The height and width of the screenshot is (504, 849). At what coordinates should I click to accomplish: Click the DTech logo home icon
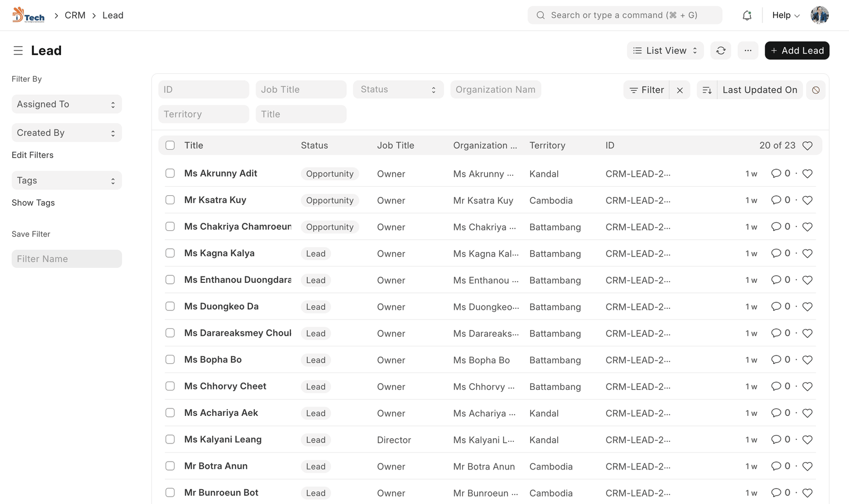29,15
